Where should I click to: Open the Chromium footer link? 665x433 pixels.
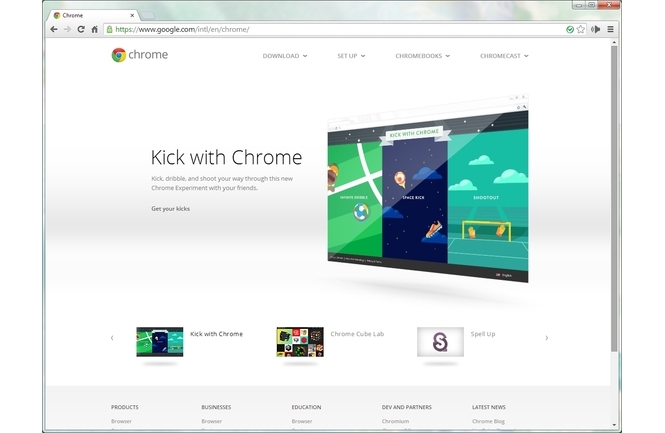pos(395,421)
